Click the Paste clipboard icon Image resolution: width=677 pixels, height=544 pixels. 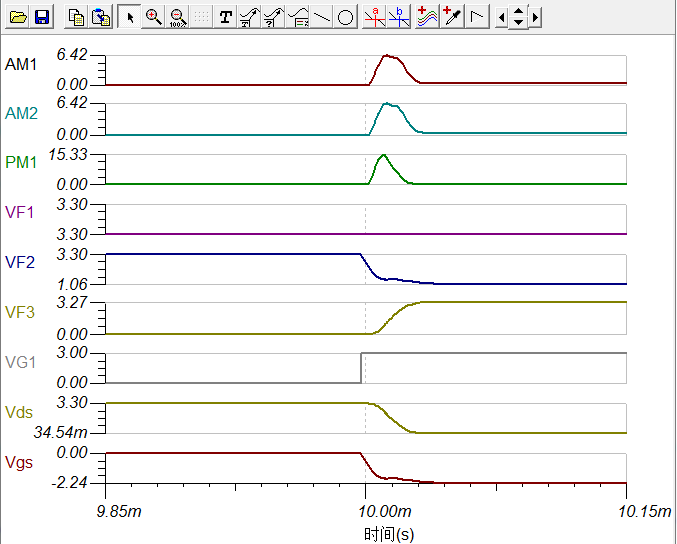pyautogui.click(x=100, y=17)
